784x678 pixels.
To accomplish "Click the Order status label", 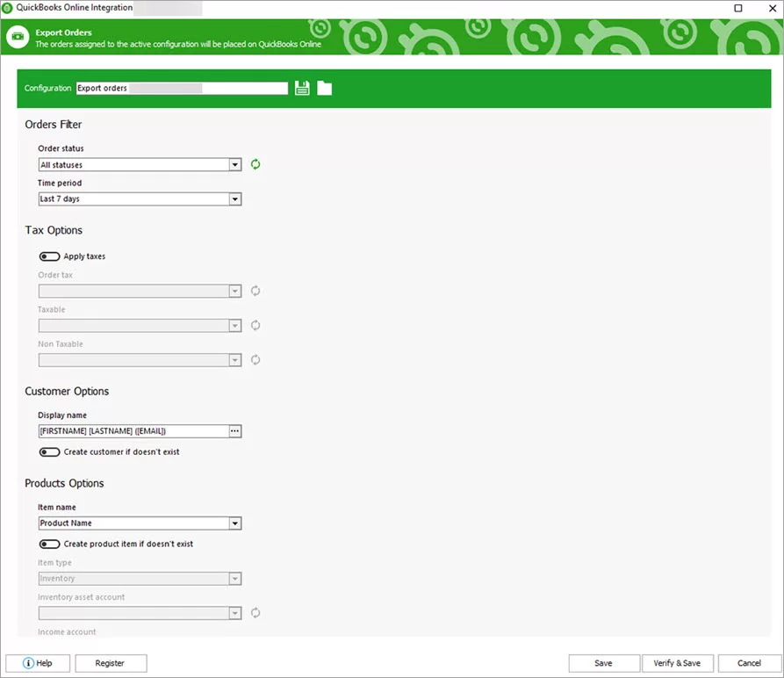I will (x=61, y=148).
